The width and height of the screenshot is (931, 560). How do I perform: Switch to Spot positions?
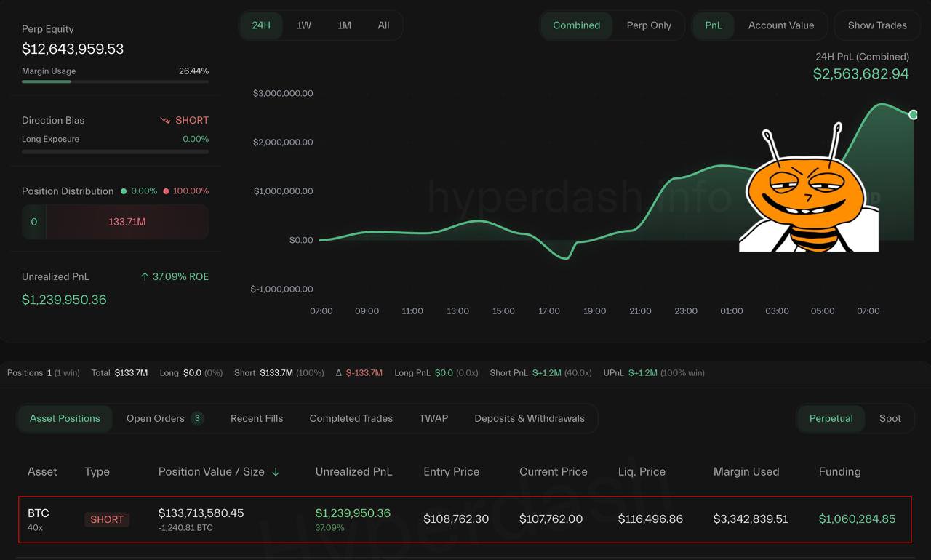[x=890, y=418]
